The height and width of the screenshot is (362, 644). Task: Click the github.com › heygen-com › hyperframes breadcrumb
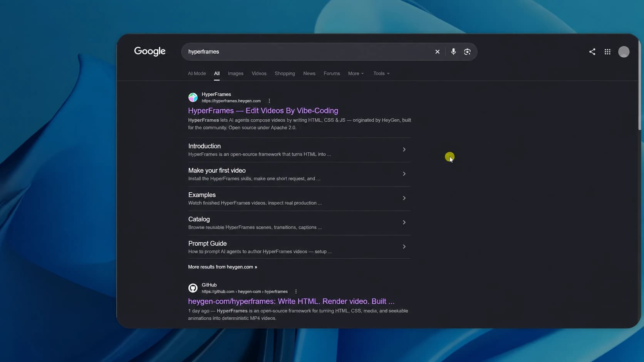point(245,292)
